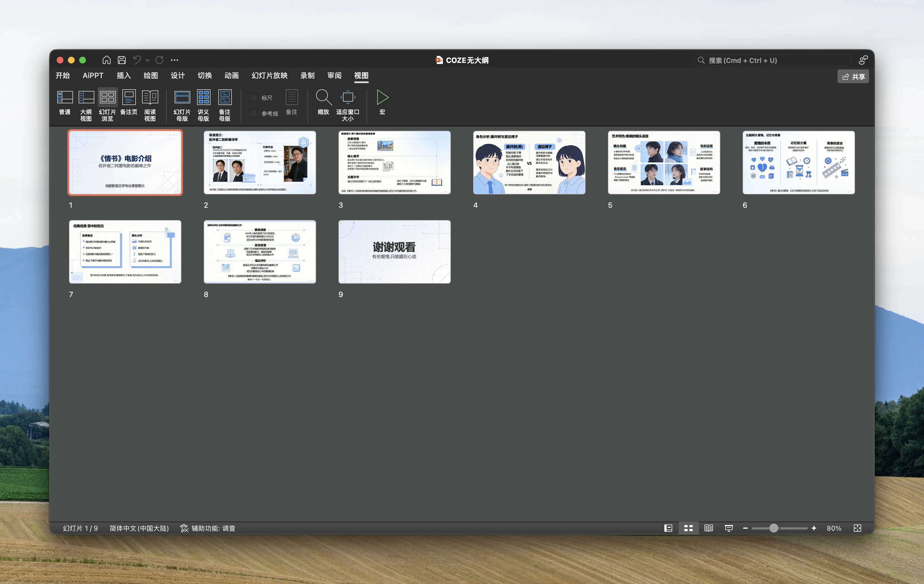
Task: Expand the undo history dropdown arrow
Action: 148,60
